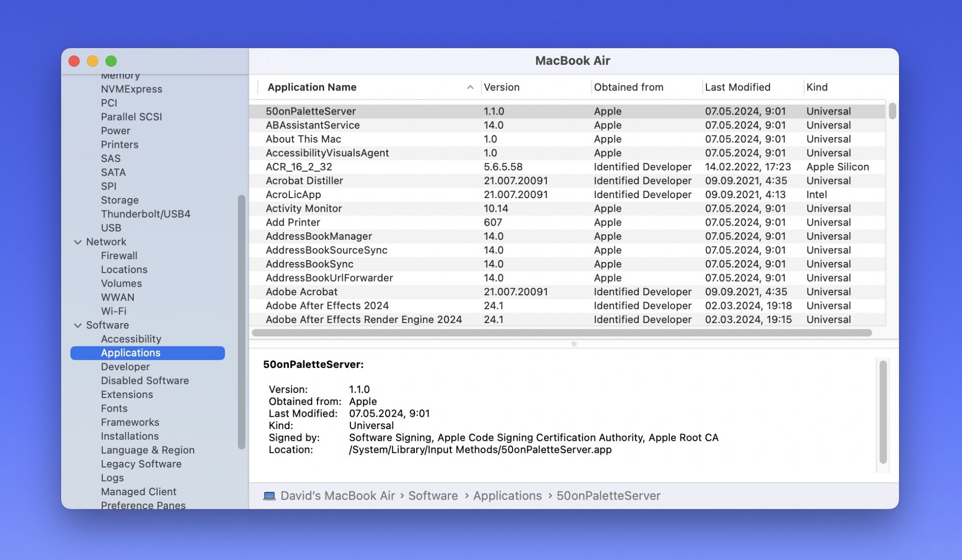Select the Activity Monitor table row

click(303, 208)
